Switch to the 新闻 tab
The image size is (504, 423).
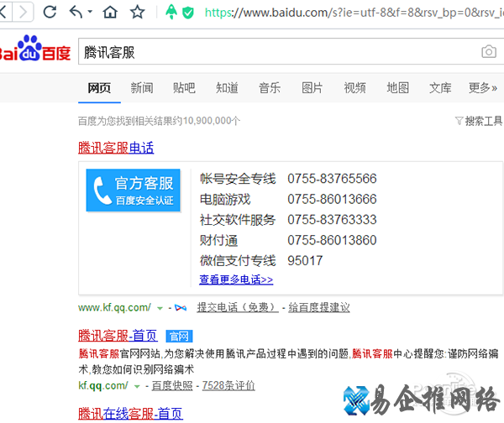pyautogui.click(x=142, y=87)
